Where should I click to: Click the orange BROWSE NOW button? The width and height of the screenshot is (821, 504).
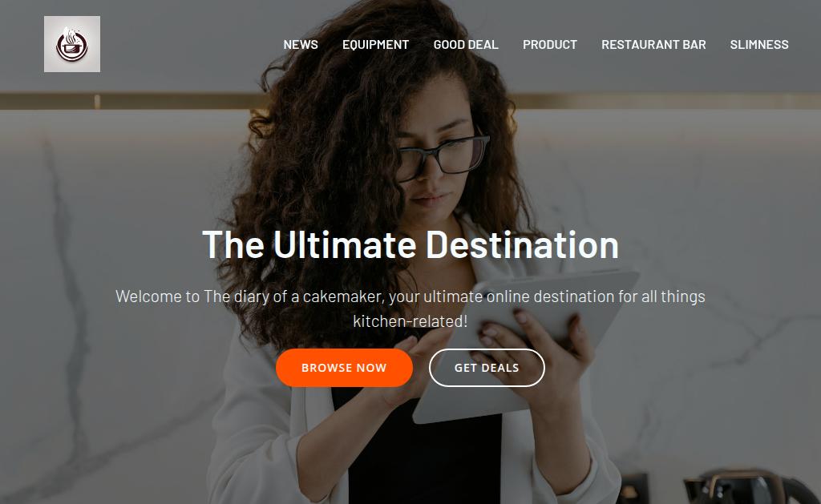[344, 368]
